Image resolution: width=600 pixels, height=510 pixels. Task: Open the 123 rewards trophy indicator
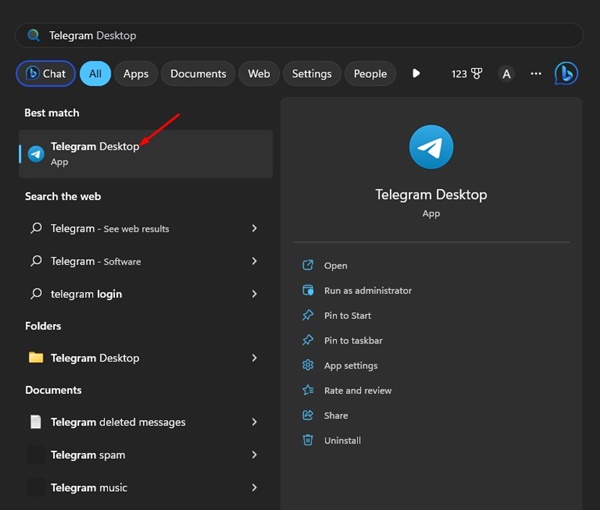coord(467,73)
